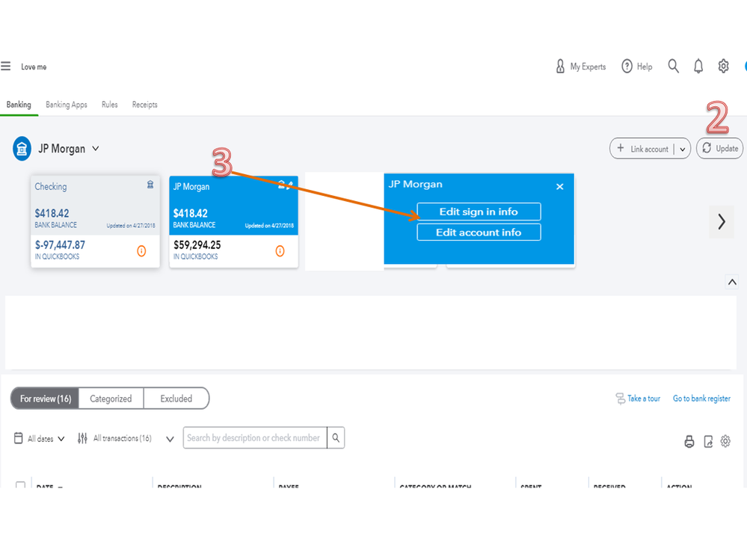Click the search button in the search box

[336, 437]
